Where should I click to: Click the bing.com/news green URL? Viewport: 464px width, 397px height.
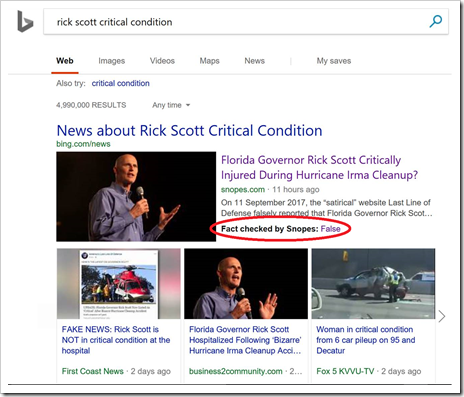click(83, 144)
